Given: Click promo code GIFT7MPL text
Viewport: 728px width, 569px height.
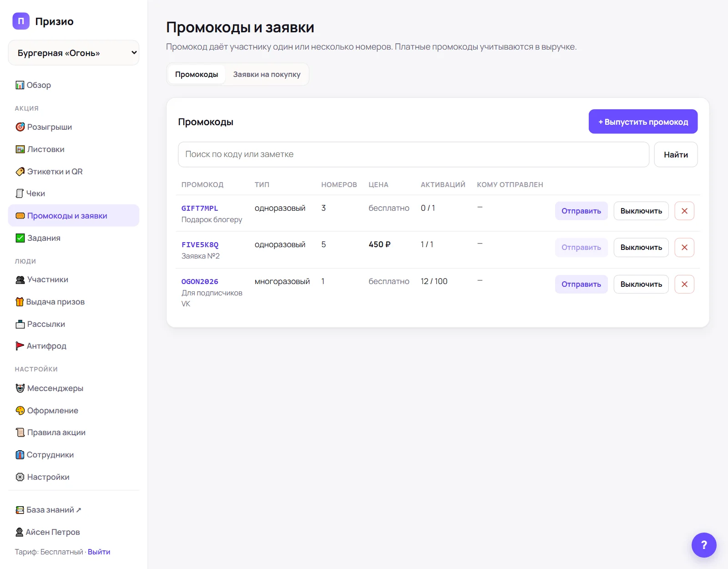Looking at the screenshot, I should [200, 208].
